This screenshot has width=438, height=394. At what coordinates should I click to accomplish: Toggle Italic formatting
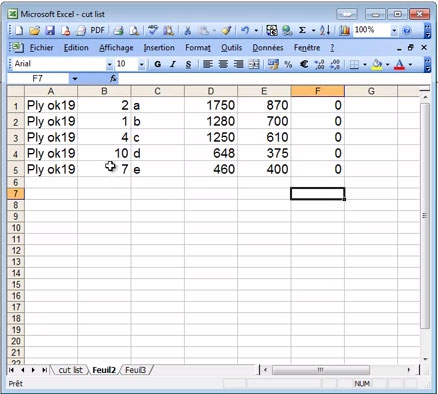(x=173, y=64)
